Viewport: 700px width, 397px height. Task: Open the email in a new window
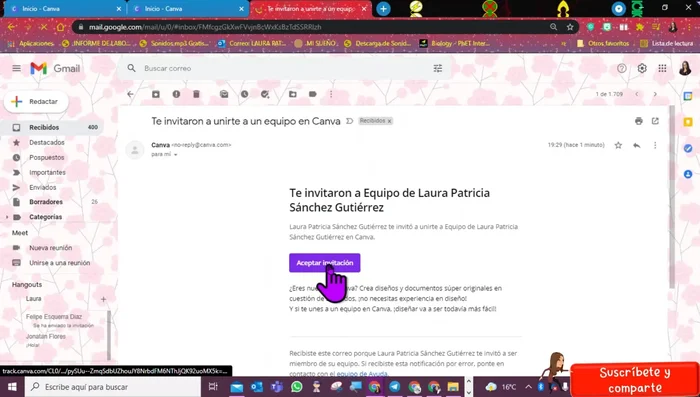point(655,121)
